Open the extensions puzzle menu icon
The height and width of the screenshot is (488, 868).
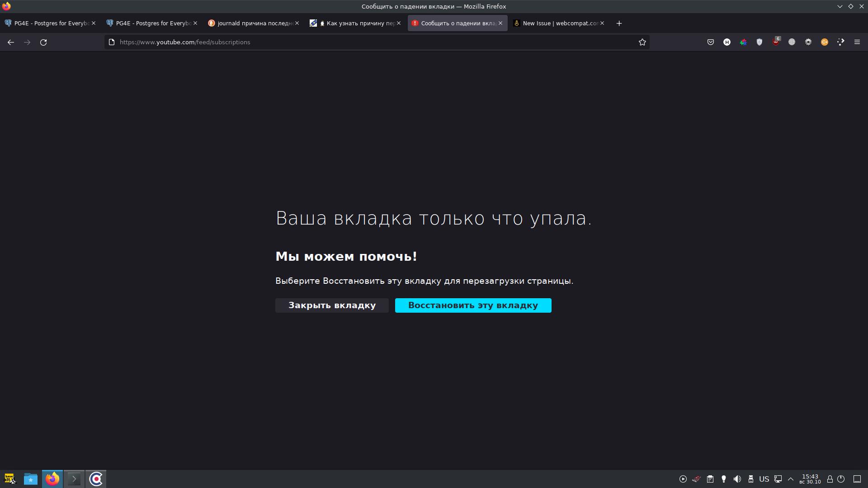click(x=841, y=42)
